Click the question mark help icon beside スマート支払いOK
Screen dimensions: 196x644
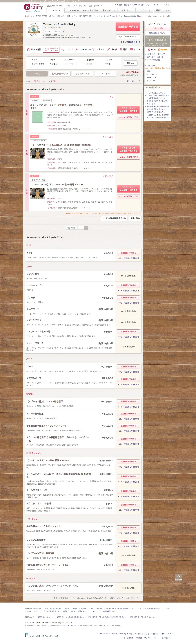pyautogui.click(x=63, y=31)
